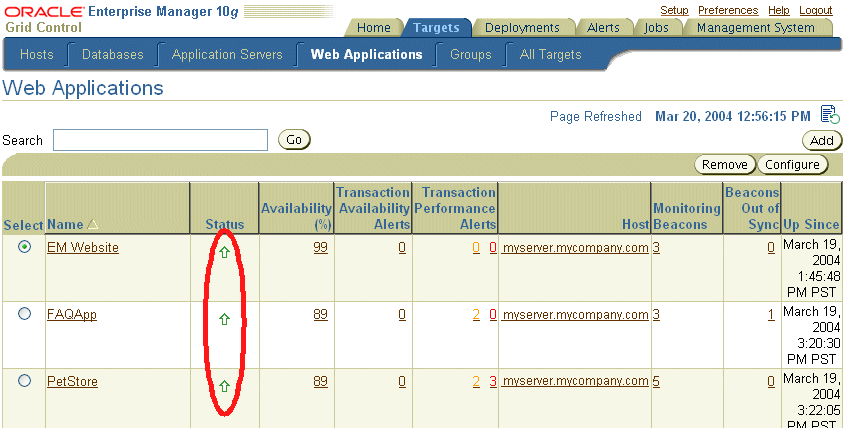Go to the All Targets subtab
852x428 pixels.
(x=550, y=54)
